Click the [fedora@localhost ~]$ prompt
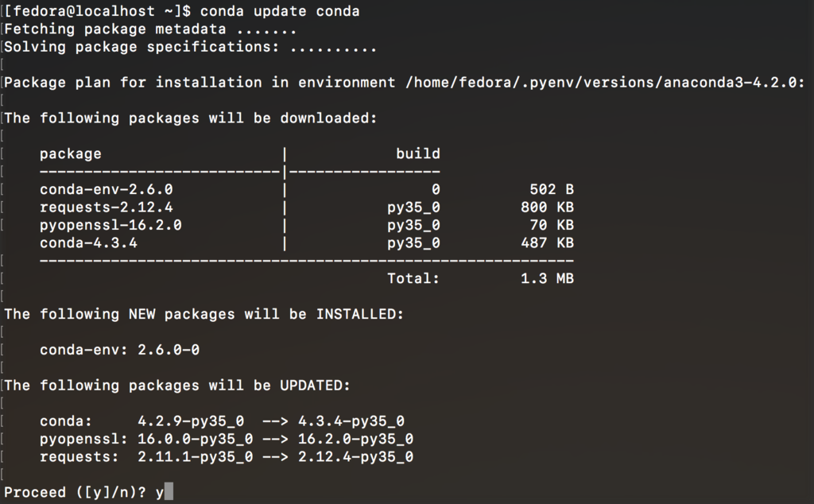 97,11
